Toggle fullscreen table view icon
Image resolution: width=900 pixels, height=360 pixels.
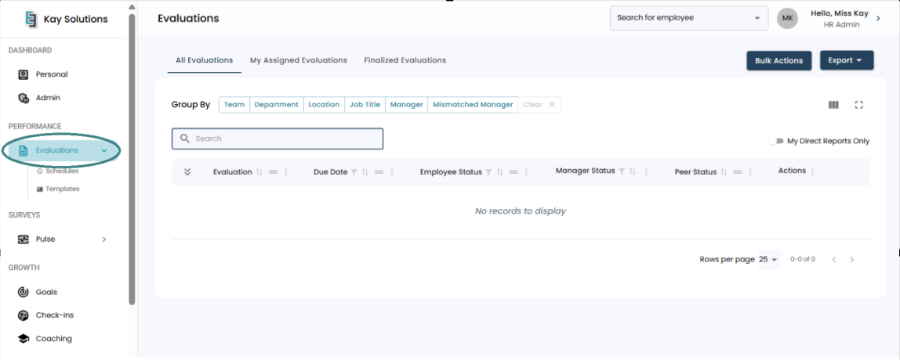859,104
